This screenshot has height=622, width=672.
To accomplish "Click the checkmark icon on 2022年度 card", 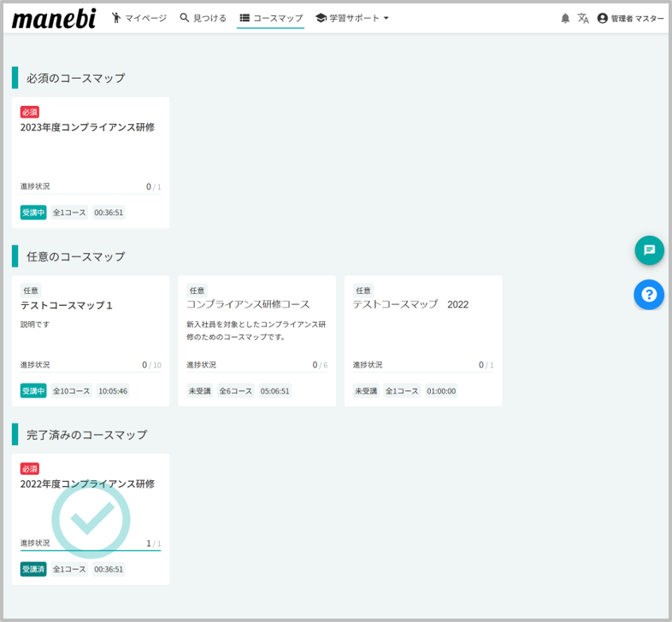I will [x=91, y=519].
